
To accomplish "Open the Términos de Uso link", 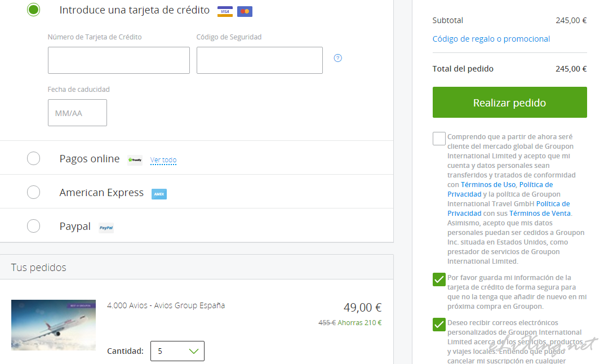I will 488,184.
